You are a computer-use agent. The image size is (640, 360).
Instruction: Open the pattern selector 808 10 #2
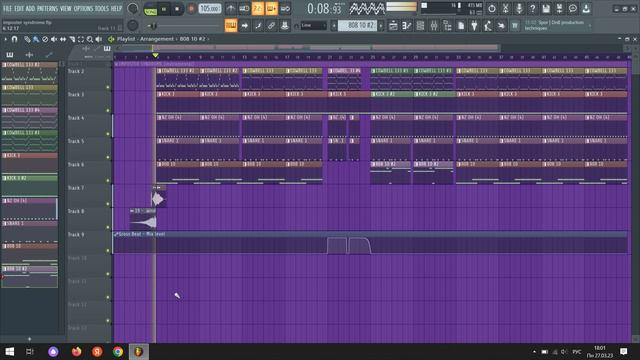[x=358, y=26]
